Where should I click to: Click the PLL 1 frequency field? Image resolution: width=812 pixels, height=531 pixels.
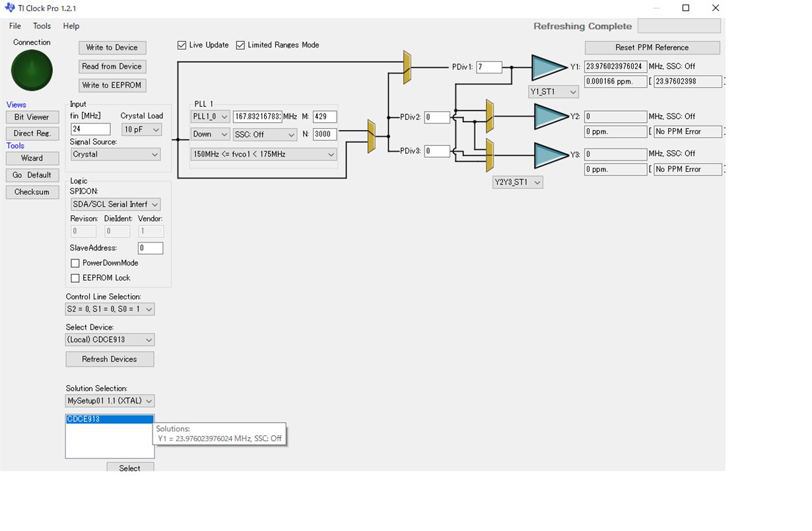pyautogui.click(x=257, y=117)
